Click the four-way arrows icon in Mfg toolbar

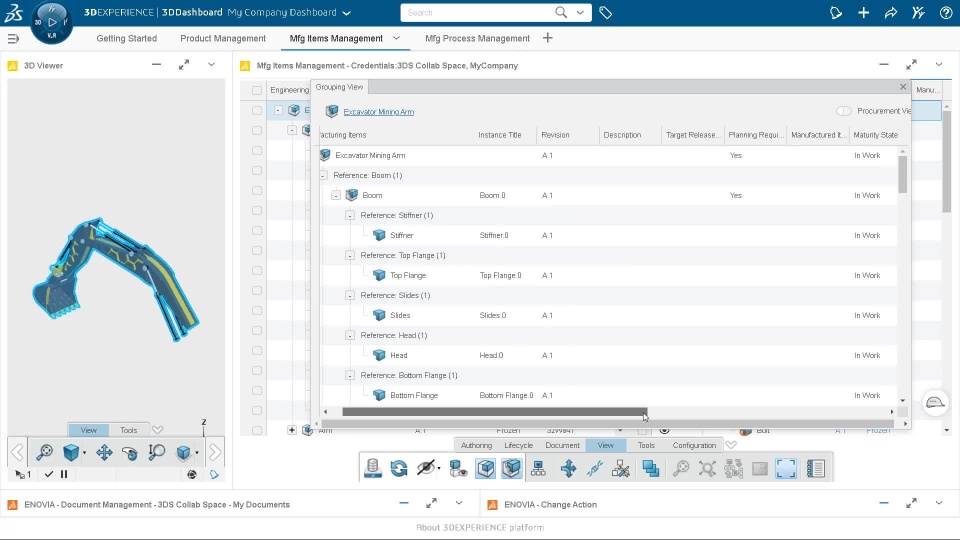coord(568,468)
